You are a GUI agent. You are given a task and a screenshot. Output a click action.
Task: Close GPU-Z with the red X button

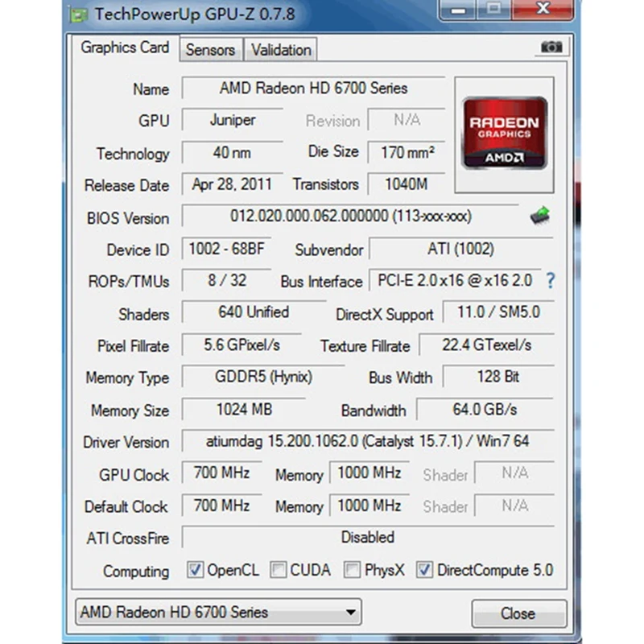(x=543, y=9)
